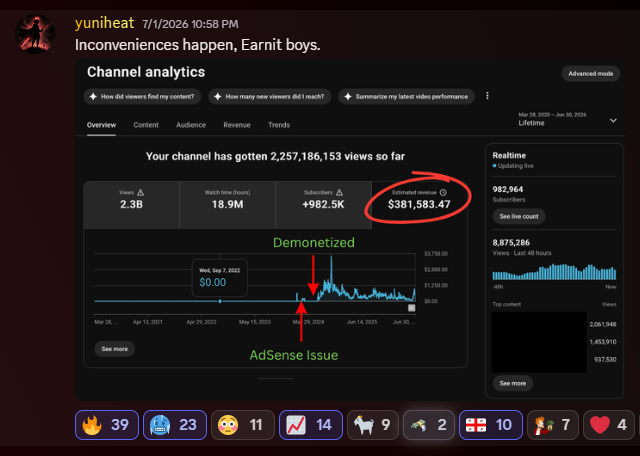Image resolution: width=640 pixels, height=456 pixels.
Task: Ask how many new viewers I reached
Action: coord(269,97)
